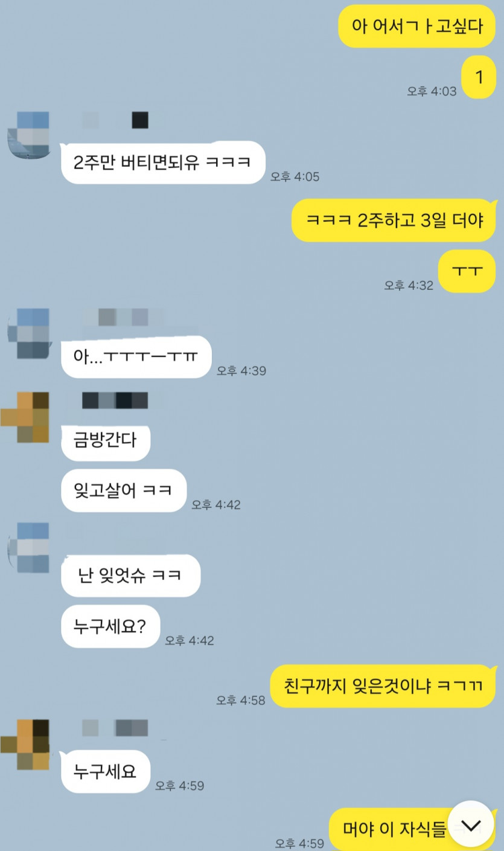Tap the yellow bubble containing '1'

[479, 78]
